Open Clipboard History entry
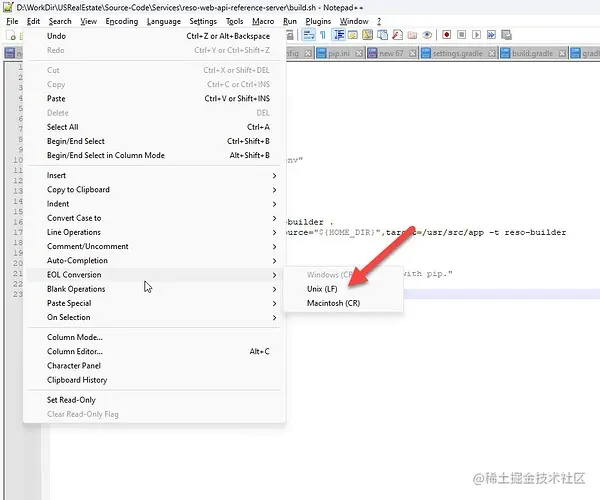 point(155,380)
